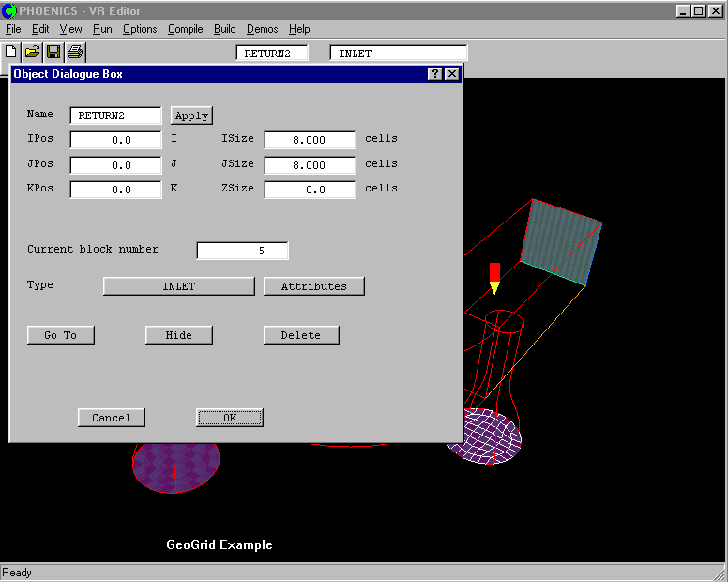Click the dialog's question mark help icon
This screenshot has height=582, width=728.
[x=435, y=74]
